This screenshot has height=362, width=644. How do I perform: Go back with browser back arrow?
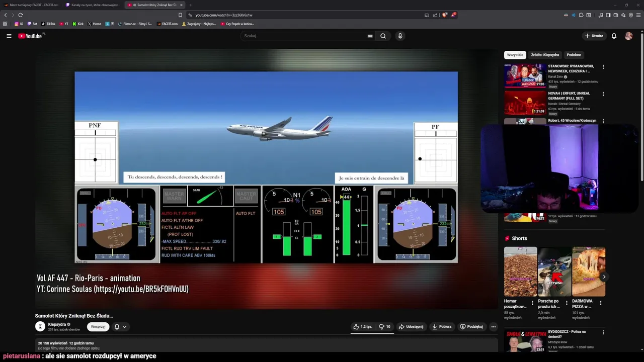[x=6, y=15]
